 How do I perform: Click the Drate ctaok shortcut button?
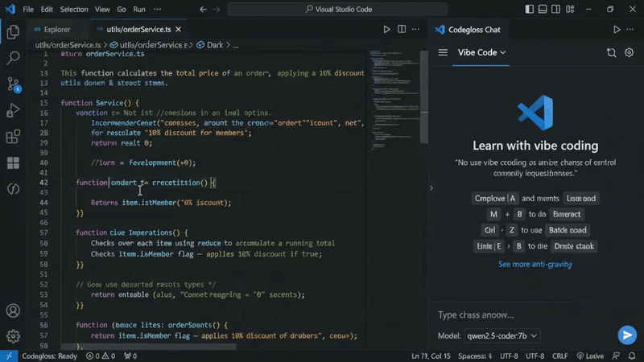click(574, 246)
